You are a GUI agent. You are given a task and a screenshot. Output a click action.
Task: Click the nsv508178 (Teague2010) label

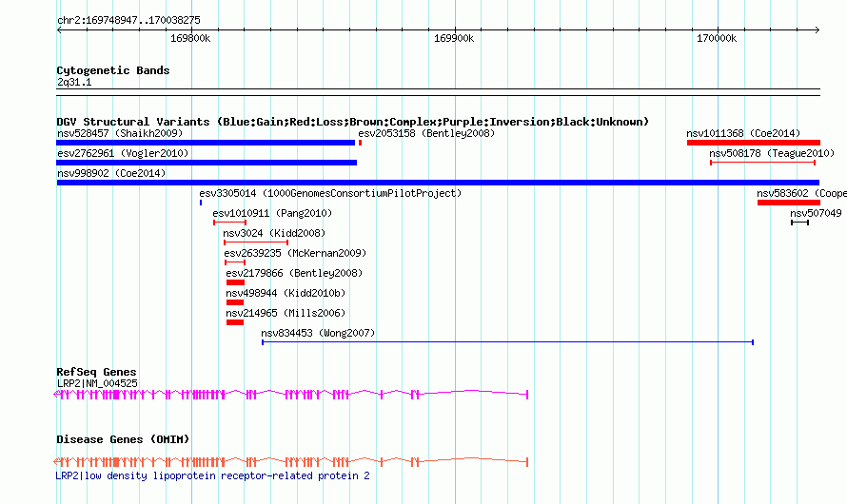pos(772,153)
